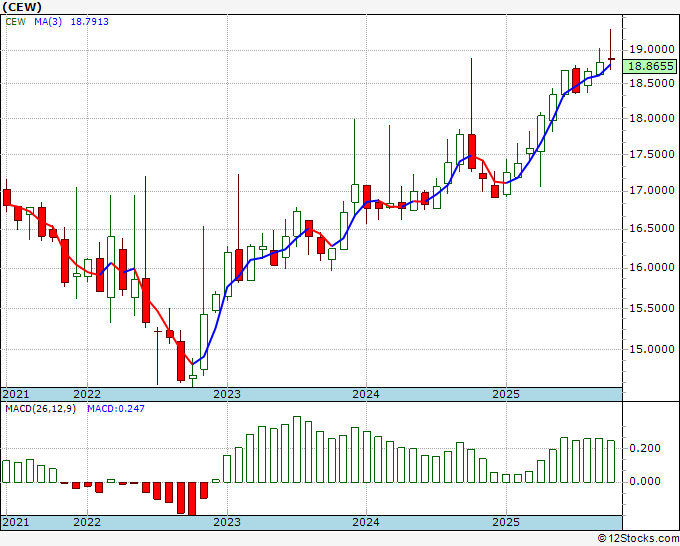This screenshot has height=546, width=680.
Task: Select 2025 on the price chart timeline
Action: pos(506,394)
